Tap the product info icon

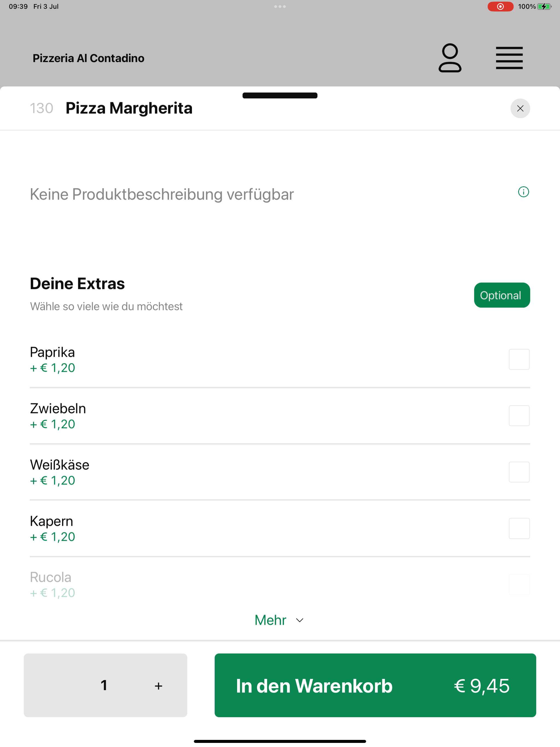tap(523, 192)
